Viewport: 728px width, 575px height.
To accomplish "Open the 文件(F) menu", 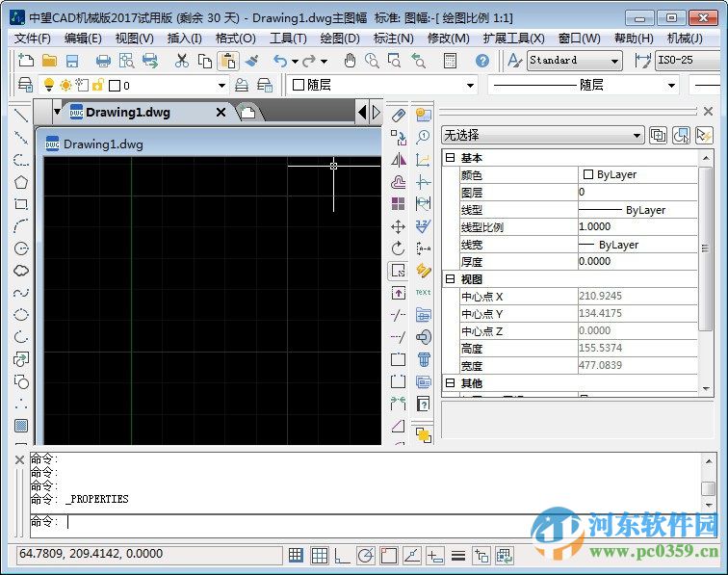I will 33,39.
